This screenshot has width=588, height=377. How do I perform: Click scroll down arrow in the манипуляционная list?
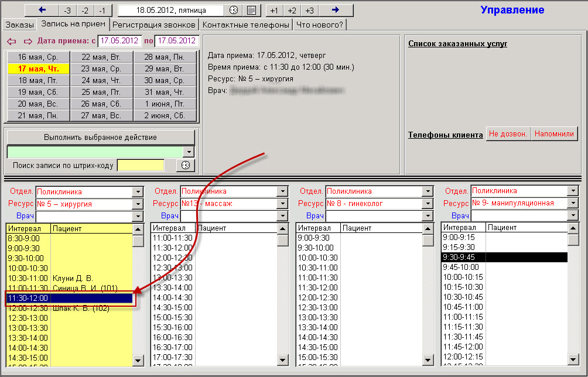tap(573, 360)
